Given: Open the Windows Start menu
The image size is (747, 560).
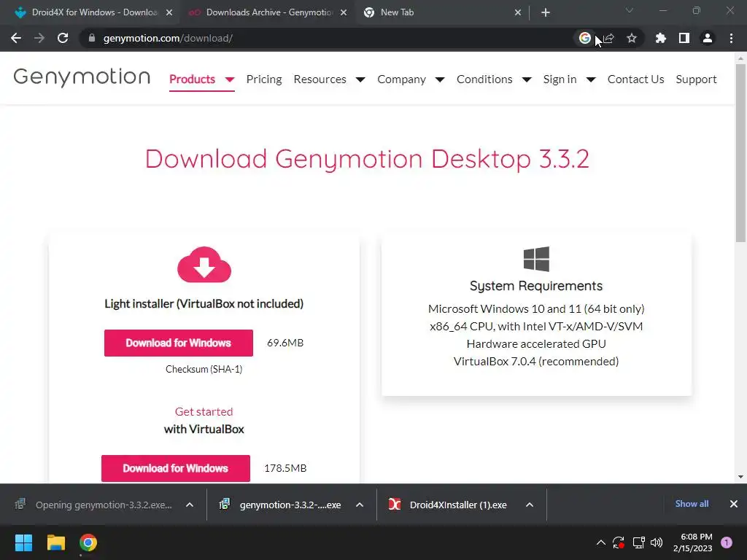Looking at the screenshot, I should 23,542.
